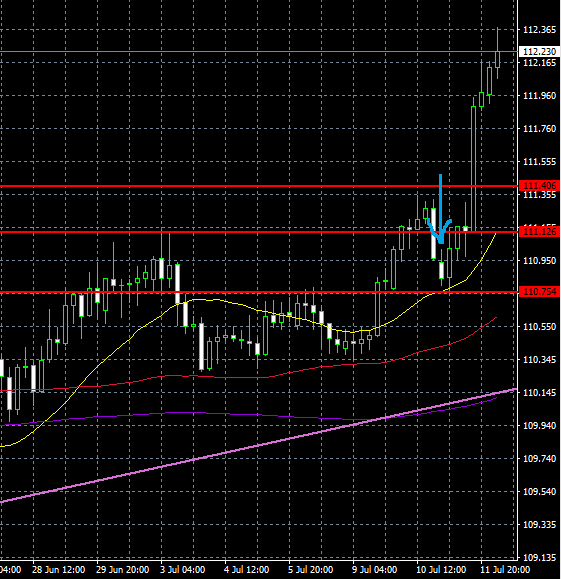Viewport: 561px width, 579px height.
Task: Click the 109.135 price scale label
Action: (539, 558)
